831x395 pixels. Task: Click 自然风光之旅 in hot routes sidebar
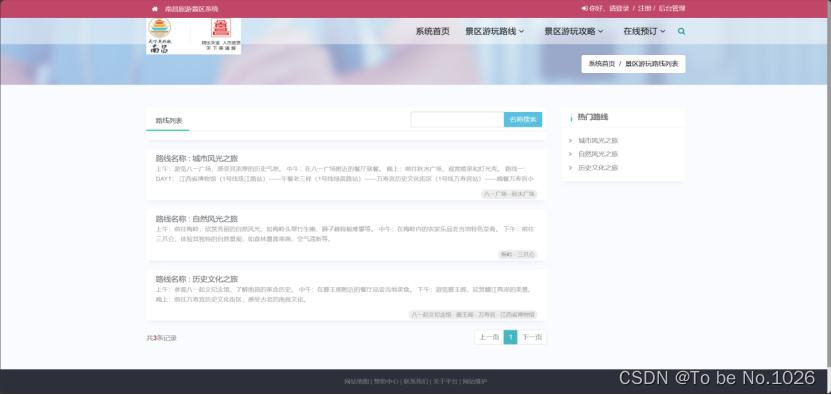(x=598, y=154)
